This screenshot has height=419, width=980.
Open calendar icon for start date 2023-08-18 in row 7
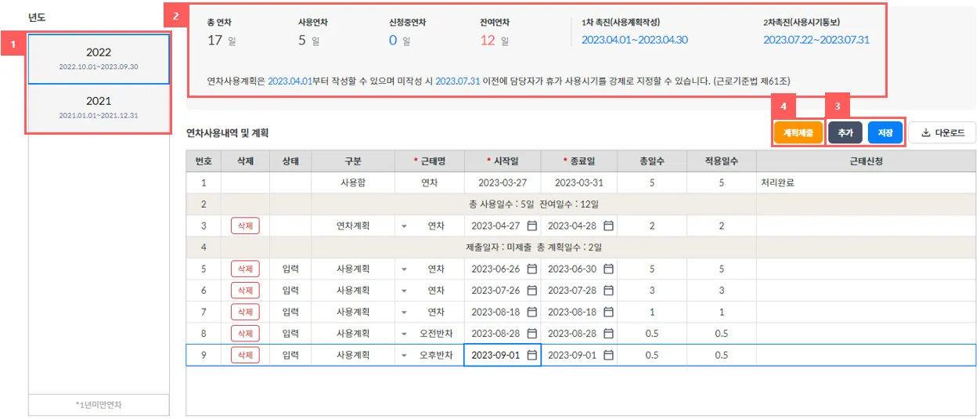532,312
